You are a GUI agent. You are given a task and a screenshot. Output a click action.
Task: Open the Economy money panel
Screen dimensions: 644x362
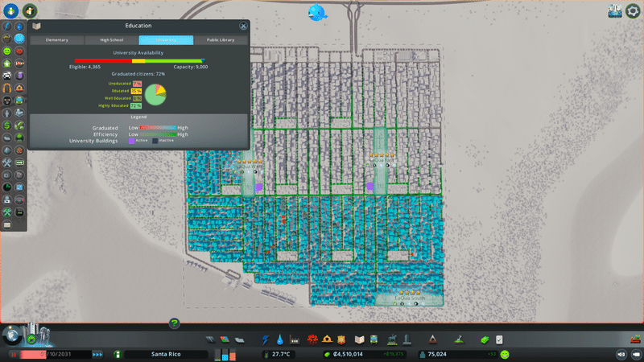coord(485,339)
